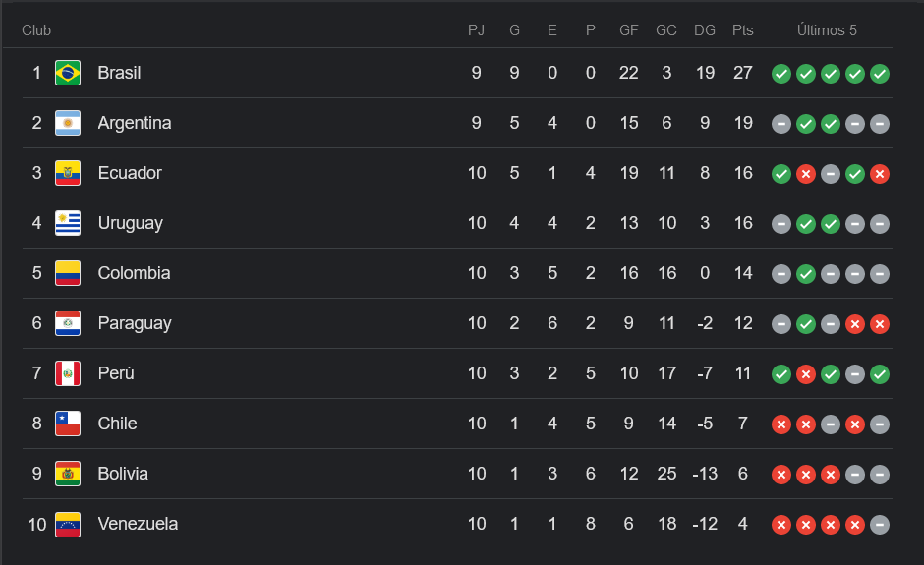
Task: Open the Brasil team link
Action: point(119,73)
